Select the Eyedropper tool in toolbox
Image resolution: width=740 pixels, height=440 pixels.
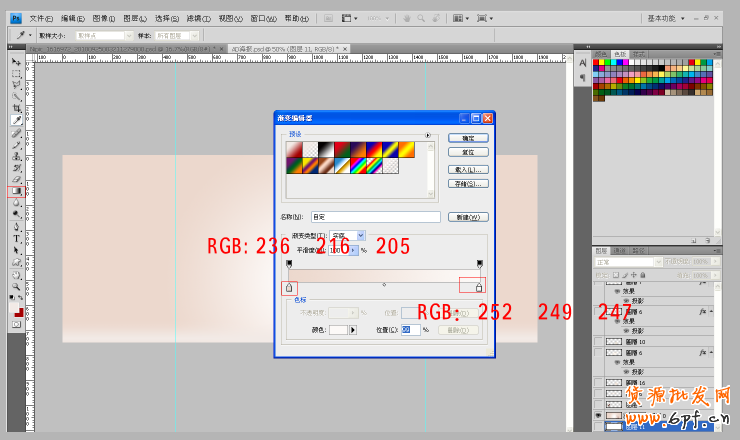point(16,119)
